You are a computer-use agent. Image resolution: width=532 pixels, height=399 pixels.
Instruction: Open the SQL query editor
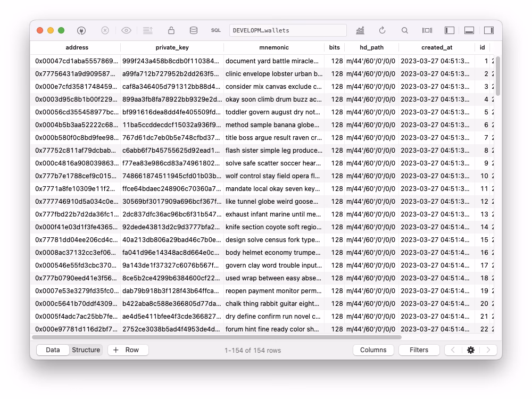point(215,30)
